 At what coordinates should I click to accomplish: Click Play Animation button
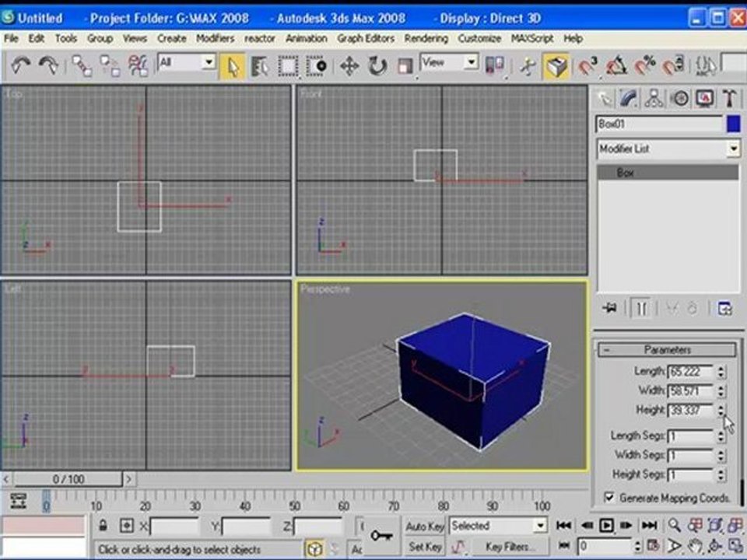[x=606, y=526]
